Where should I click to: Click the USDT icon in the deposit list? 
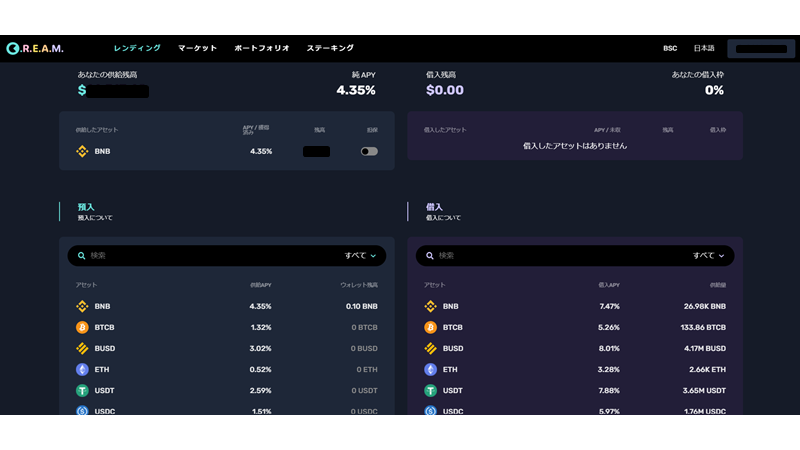coord(82,390)
